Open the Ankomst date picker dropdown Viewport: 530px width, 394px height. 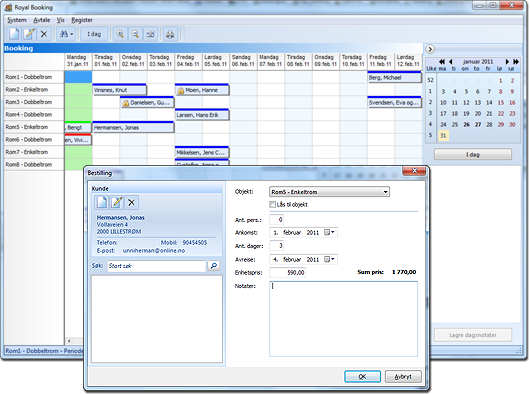[330, 232]
